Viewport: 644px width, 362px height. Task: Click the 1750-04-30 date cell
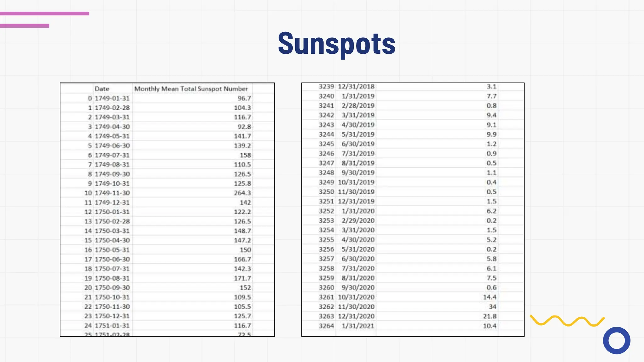[112, 240]
